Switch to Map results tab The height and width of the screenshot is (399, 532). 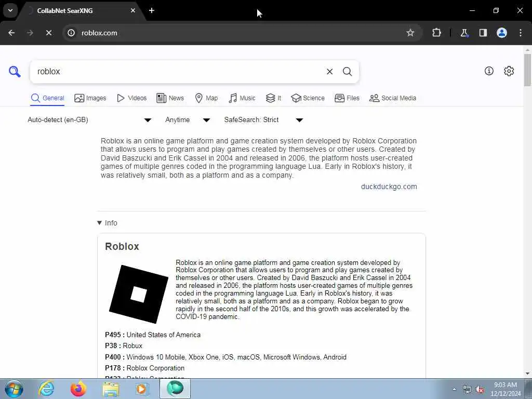coord(206,98)
